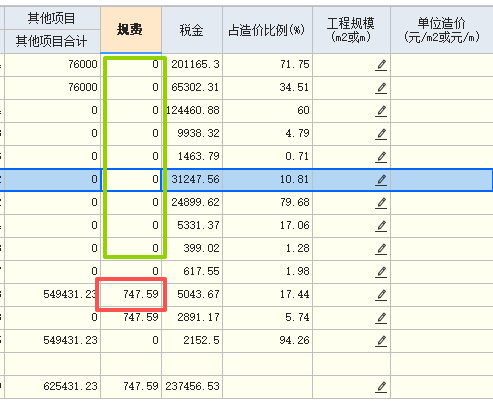The height and width of the screenshot is (402, 493).
Task: Select percentage value 79.68
Action: (x=267, y=203)
